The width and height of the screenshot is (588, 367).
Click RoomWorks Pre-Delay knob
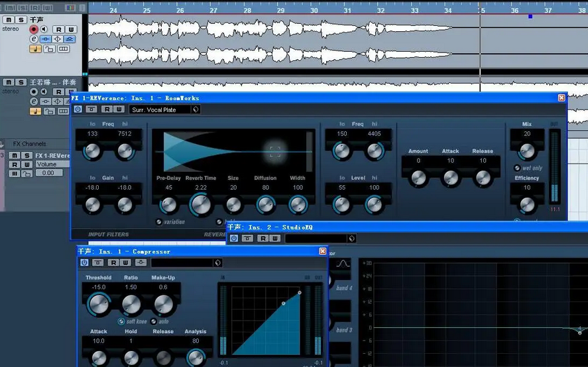tap(169, 205)
